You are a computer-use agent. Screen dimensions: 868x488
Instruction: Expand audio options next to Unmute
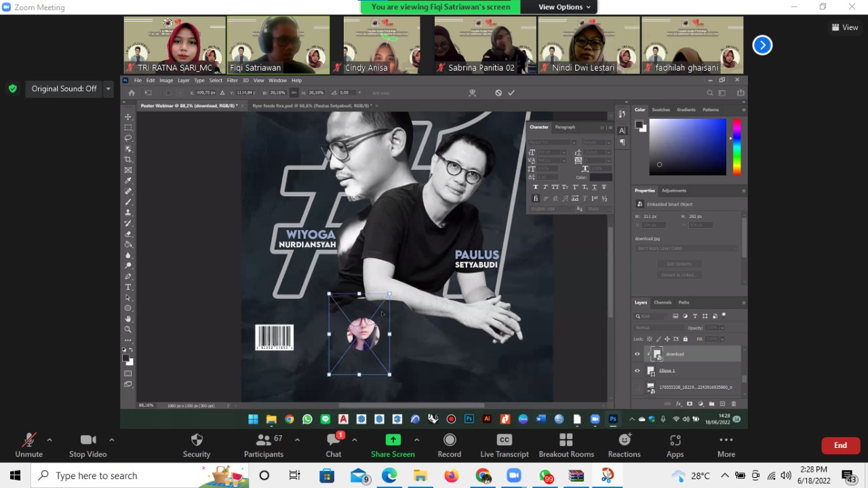click(x=49, y=440)
